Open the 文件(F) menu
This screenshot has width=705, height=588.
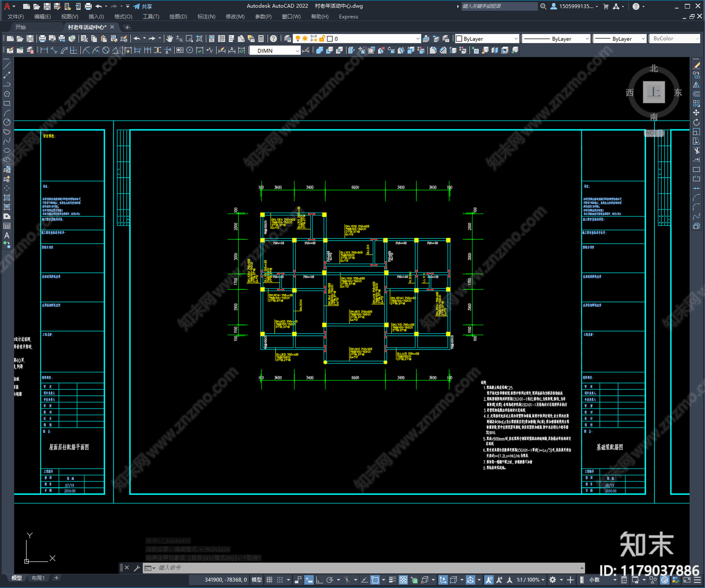tap(16, 17)
